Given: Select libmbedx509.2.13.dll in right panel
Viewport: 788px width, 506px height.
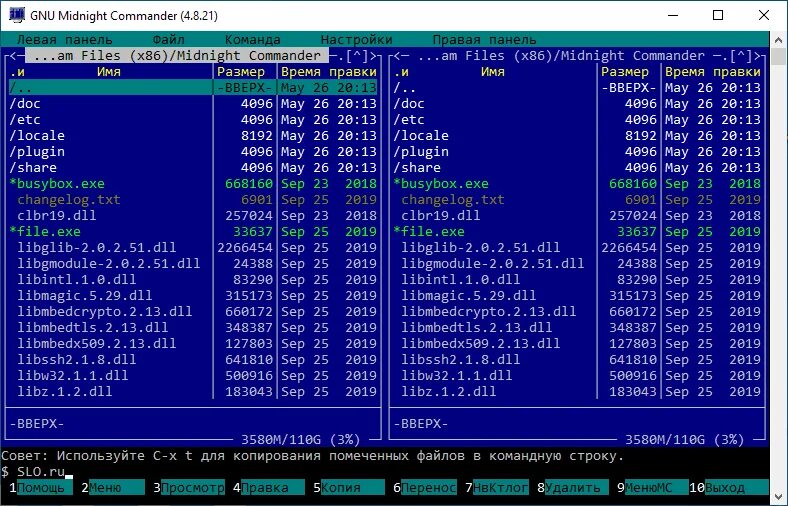Looking at the screenshot, I should tap(577, 344).
